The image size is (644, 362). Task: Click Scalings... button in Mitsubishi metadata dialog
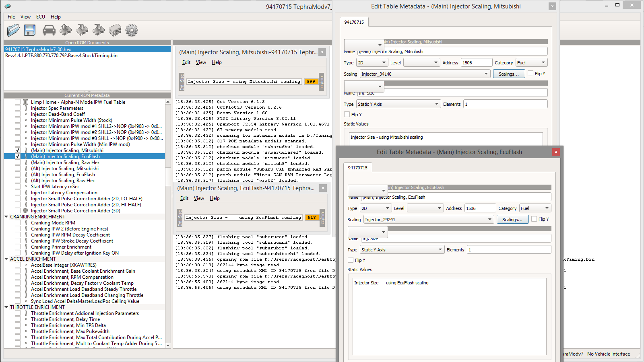[x=508, y=74]
